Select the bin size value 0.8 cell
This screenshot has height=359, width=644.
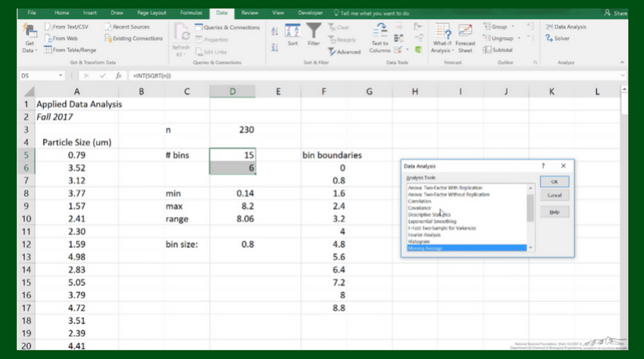(233, 244)
